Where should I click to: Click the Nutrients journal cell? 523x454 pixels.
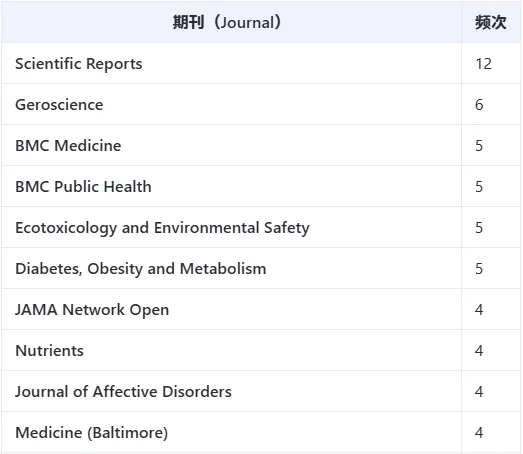tap(50, 351)
